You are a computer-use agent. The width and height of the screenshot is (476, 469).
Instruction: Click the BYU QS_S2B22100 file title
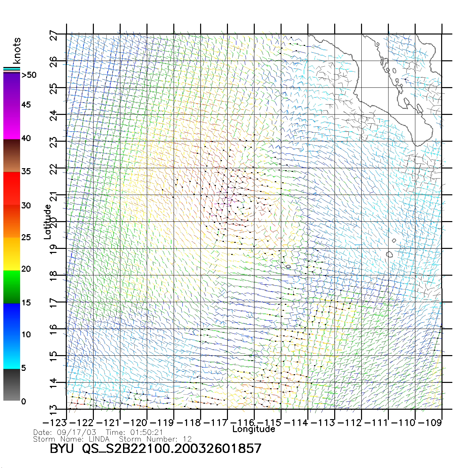point(155,449)
